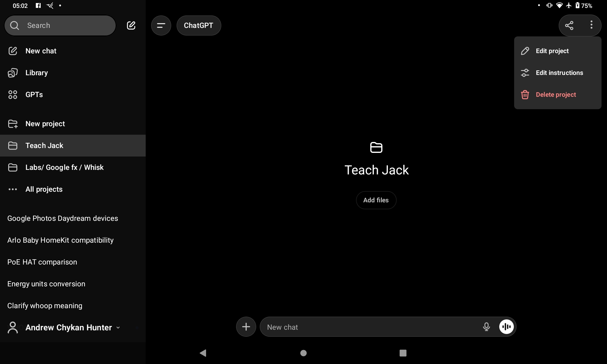Open Labs/ Google fx / Whisk project
Viewport: 607px width, 364px height.
(x=64, y=167)
